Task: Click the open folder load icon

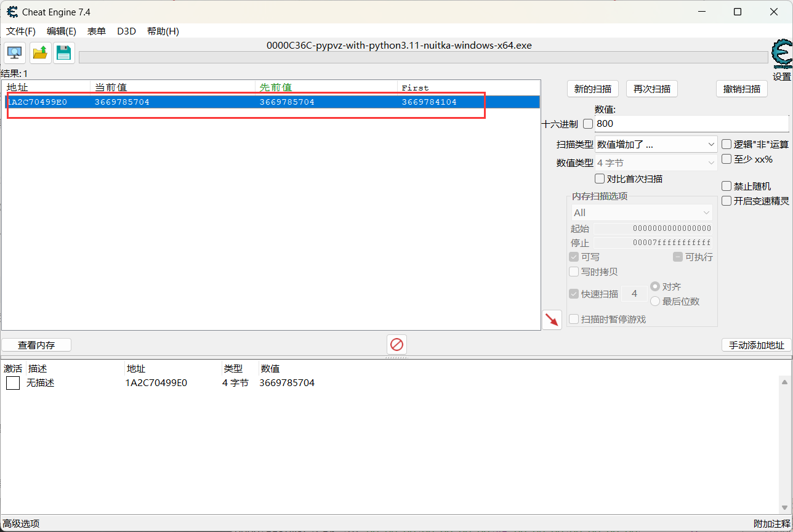Action: click(40, 53)
